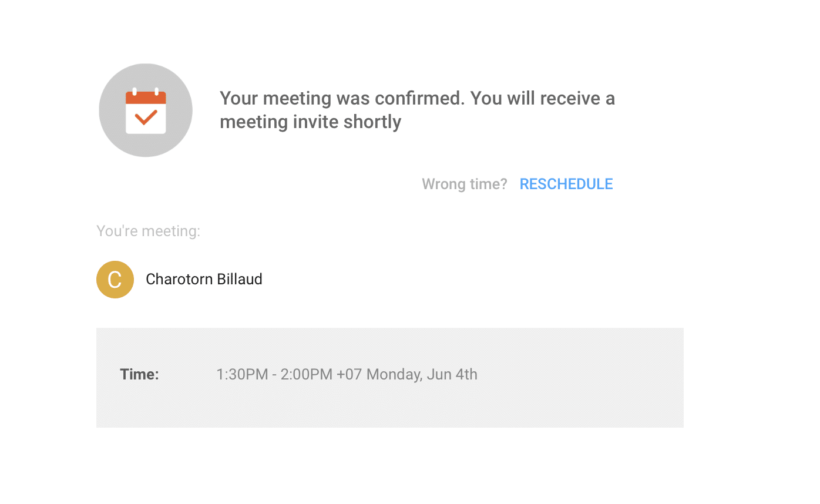Image resolution: width=820 pixels, height=504 pixels.
Task: Click the "Monday, Jun 4th" date text
Action: click(x=422, y=374)
